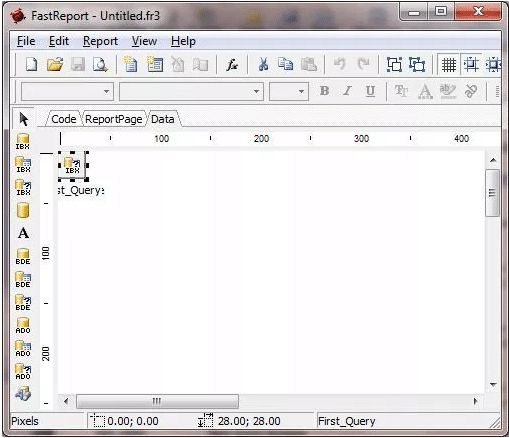Screen dimensions: 509x438
Task: Select the A text object tool
Action: (x=23, y=233)
